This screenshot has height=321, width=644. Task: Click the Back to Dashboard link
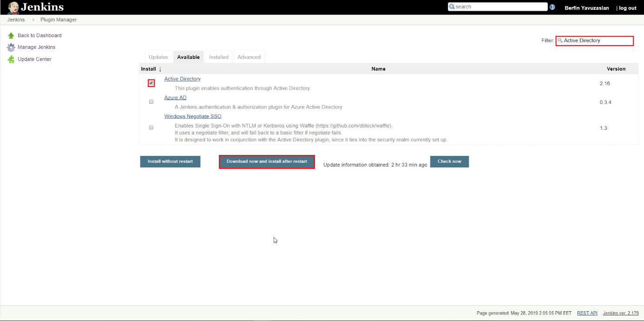(x=39, y=35)
